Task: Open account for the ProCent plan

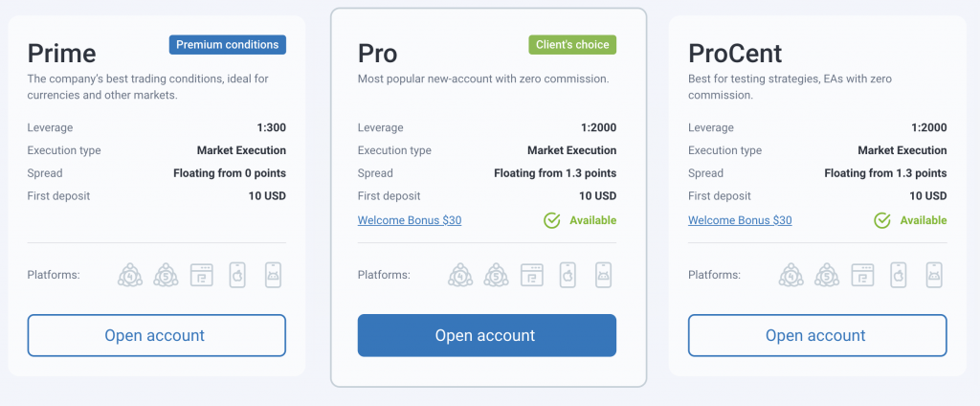Action: 816,335
